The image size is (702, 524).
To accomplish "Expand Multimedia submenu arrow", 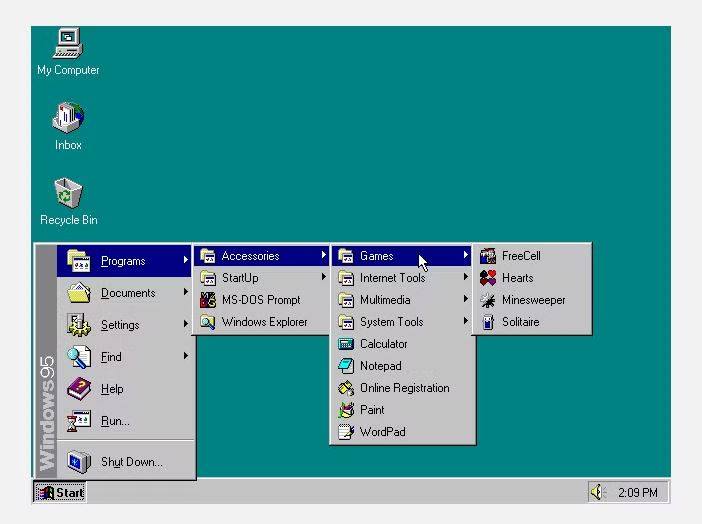I will tap(466, 299).
